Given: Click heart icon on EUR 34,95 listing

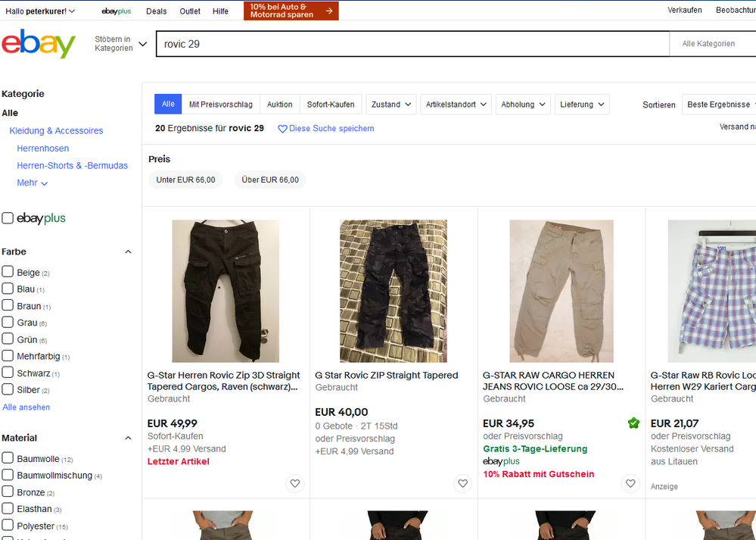Looking at the screenshot, I should pyautogui.click(x=630, y=483).
